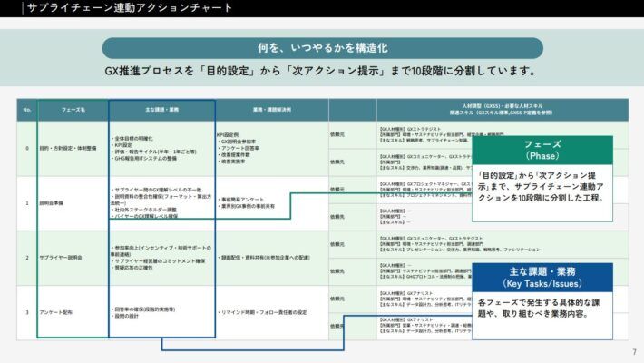The image size is (644, 363).
Task: Click the 動画配信・資料共有 solution cell
Action: pos(267,258)
